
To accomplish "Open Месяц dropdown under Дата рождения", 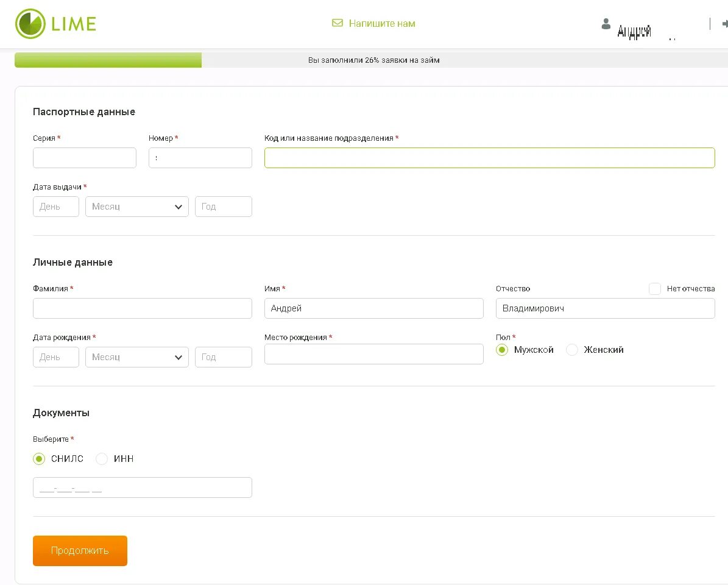I will (x=137, y=357).
